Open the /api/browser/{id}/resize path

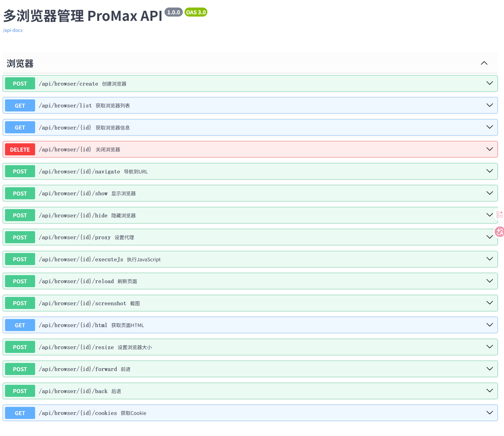coord(76,347)
